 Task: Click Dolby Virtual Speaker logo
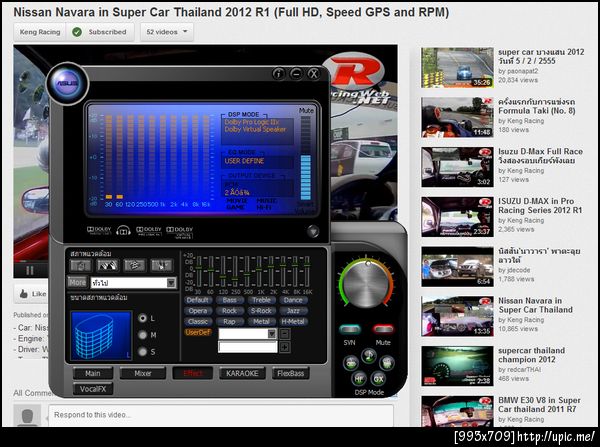pyautogui.click(x=179, y=232)
